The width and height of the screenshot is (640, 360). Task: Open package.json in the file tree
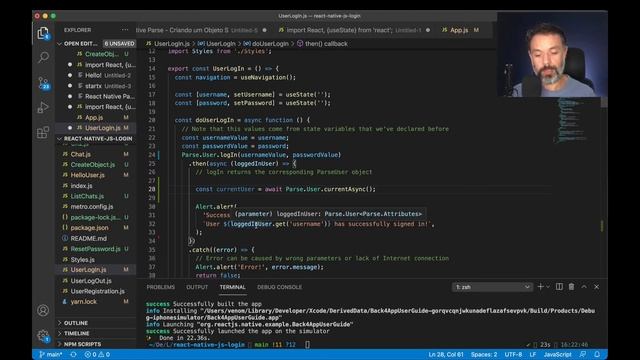click(96, 228)
